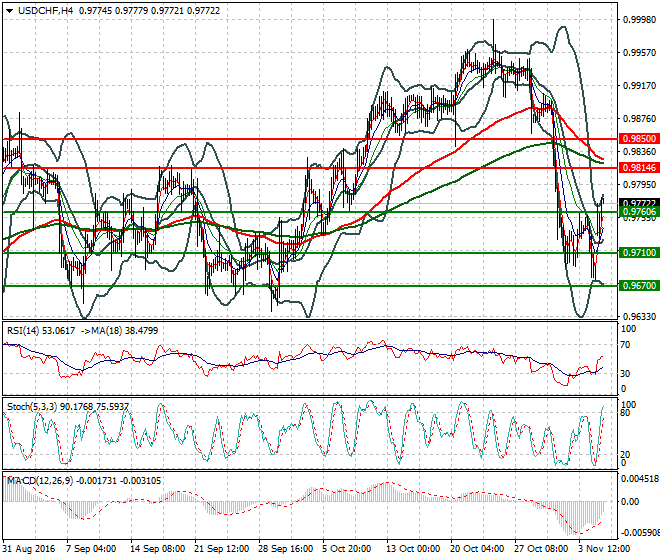Viewport: 660px width, 560px height.
Task: Click the red 0.98146 resistance level label
Action: pyautogui.click(x=639, y=168)
